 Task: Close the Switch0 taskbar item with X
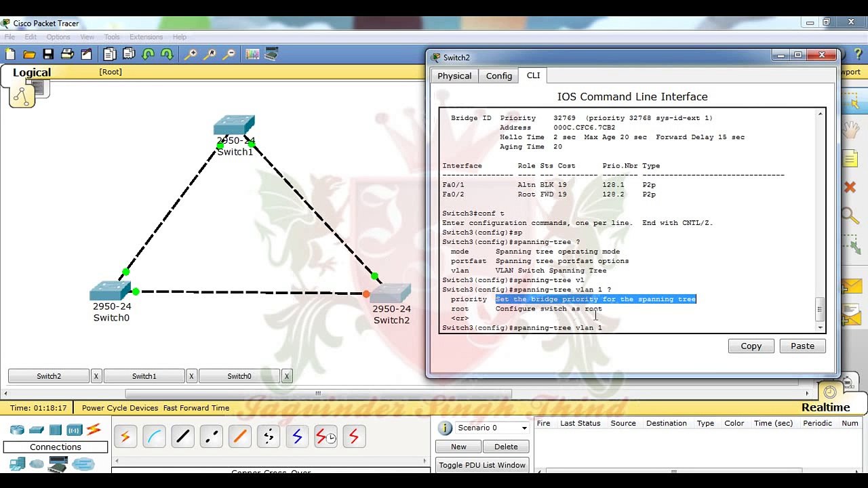pos(287,376)
